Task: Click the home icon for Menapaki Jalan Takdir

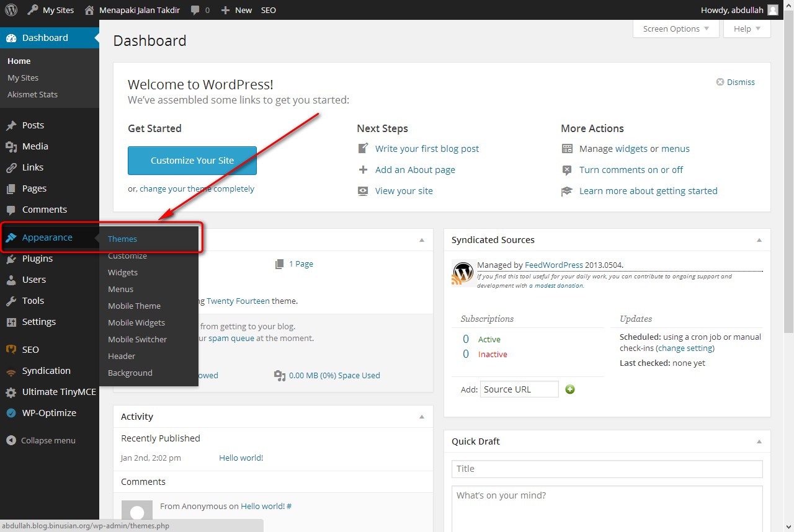Action: click(89, 10)
